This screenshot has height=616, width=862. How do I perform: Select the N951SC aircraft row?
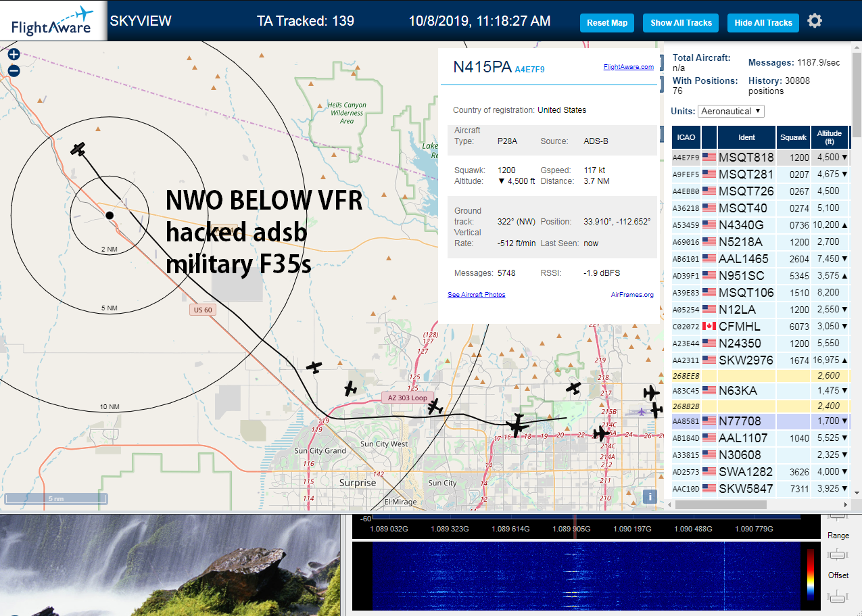pyautogui.click(x=760, y=276)
